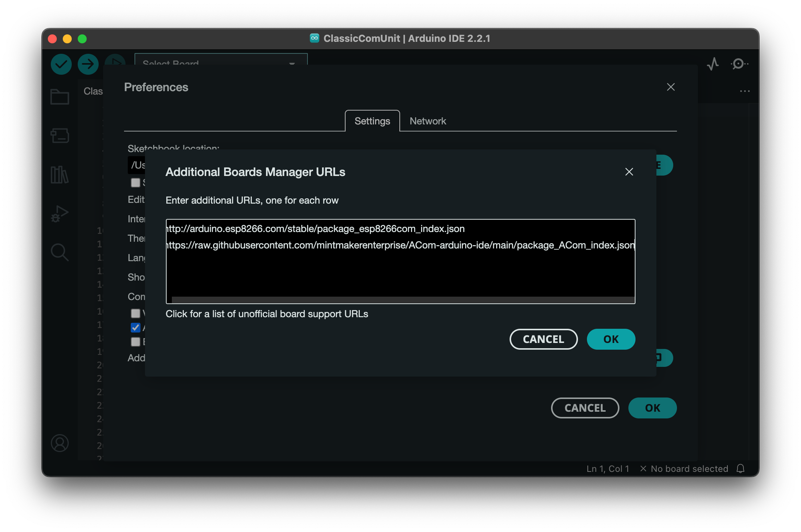Click the unofficial board support URLs link
Image resolution: width=801 pixels, height=532 pixels.
point(267,313)
